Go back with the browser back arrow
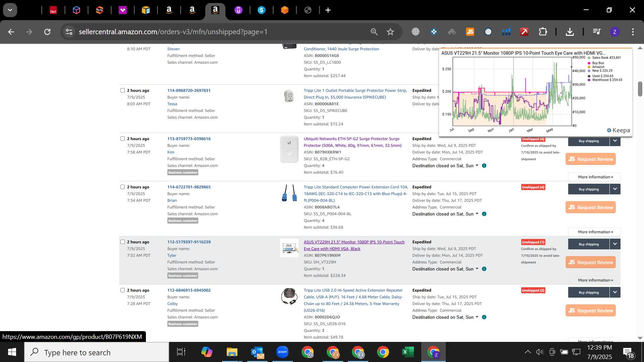 [x=11, y=32]
